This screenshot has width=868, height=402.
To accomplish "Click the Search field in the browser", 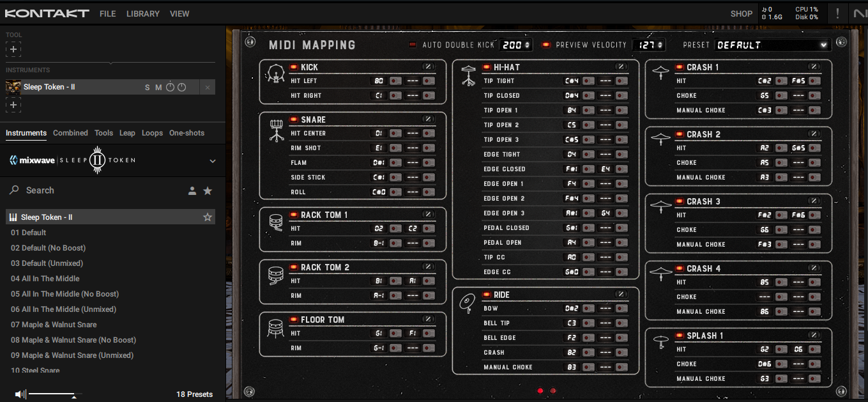I will (x=96, y=190).
